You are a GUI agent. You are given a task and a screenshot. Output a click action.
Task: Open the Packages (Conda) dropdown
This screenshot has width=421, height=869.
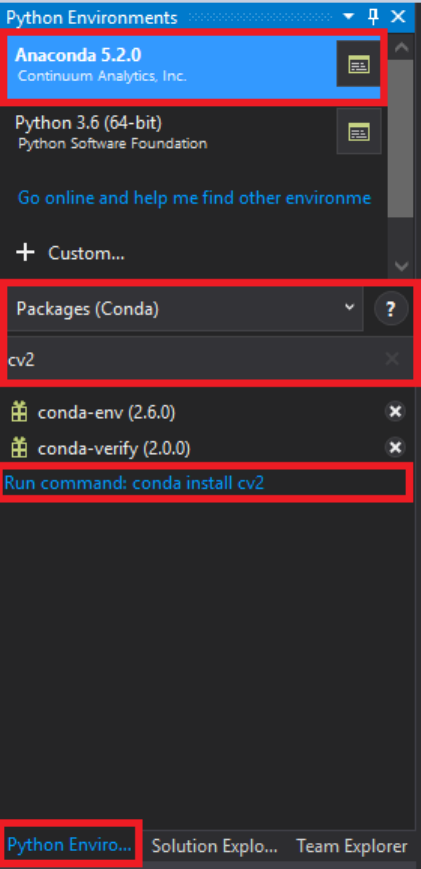[x=185, y=309]
